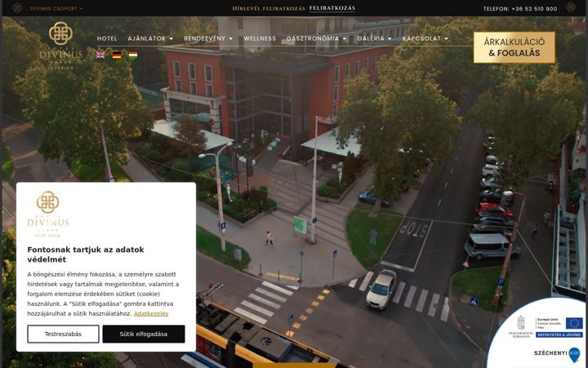Click the Árkalkuláció & Foglalás button
The height and width of the screenshot is (368, 588).
click(514, 47)
